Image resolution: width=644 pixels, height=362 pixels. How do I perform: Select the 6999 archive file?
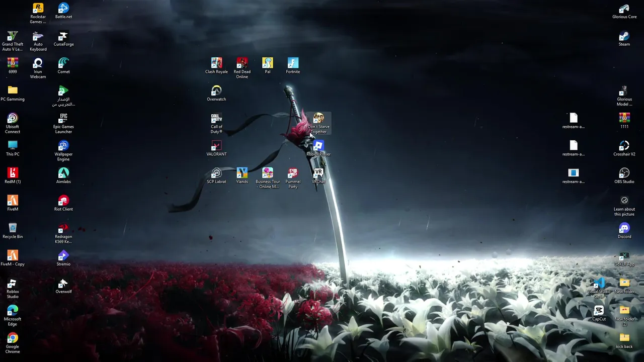[x=13, y=65]
